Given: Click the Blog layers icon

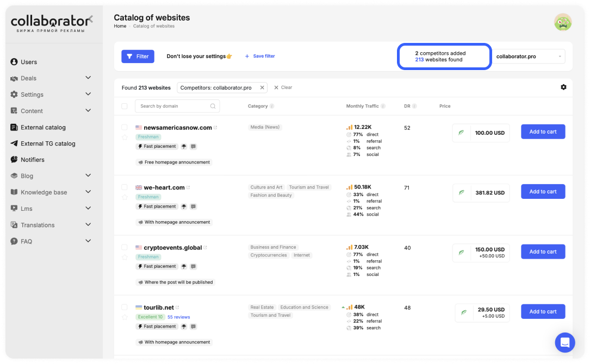Looking at the screenshot, I should click(x=14, y=175).
